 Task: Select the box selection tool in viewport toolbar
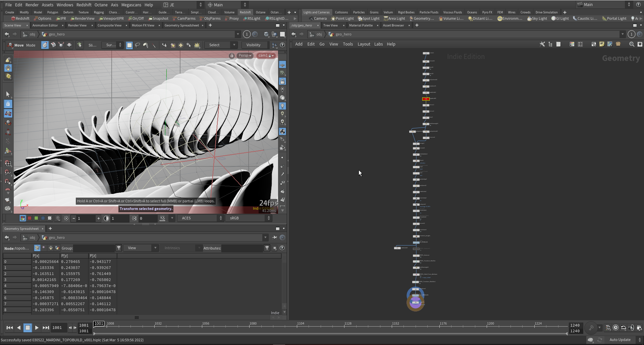tap(129, 45)
